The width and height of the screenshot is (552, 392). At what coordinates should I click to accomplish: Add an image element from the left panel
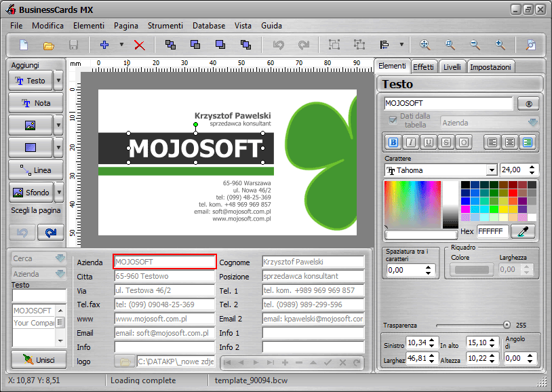(31, 125)
